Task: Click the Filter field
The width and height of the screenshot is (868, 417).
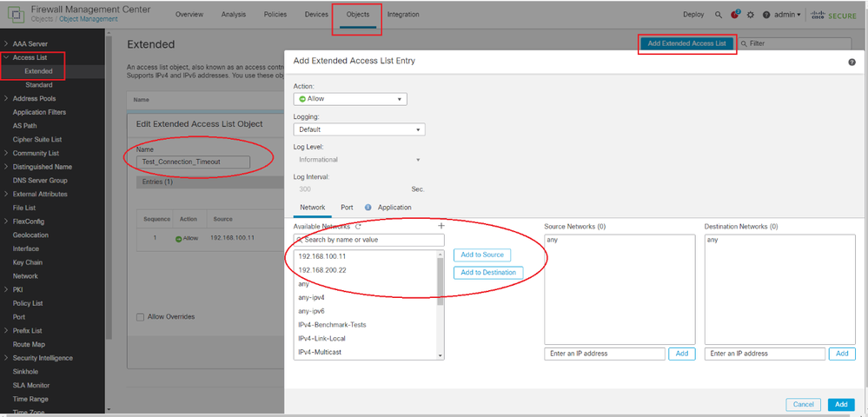Action: click(x=795, y=43)
